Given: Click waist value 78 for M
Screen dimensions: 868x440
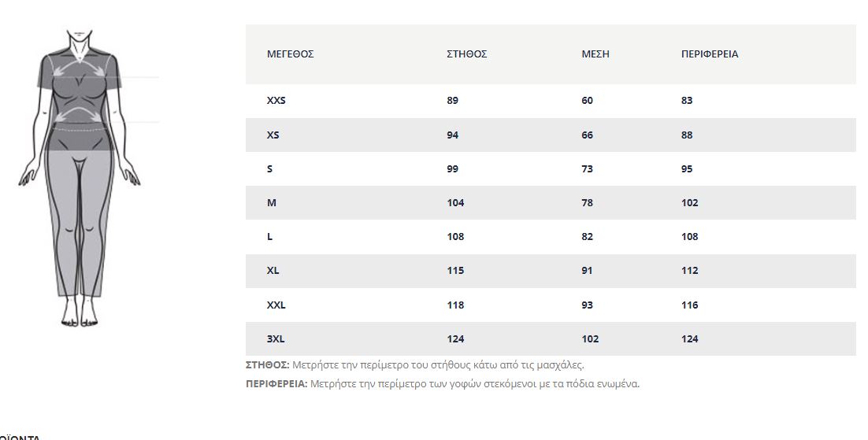Looking at the screenshot, I should pyautogui.click(x=587, y=202).
